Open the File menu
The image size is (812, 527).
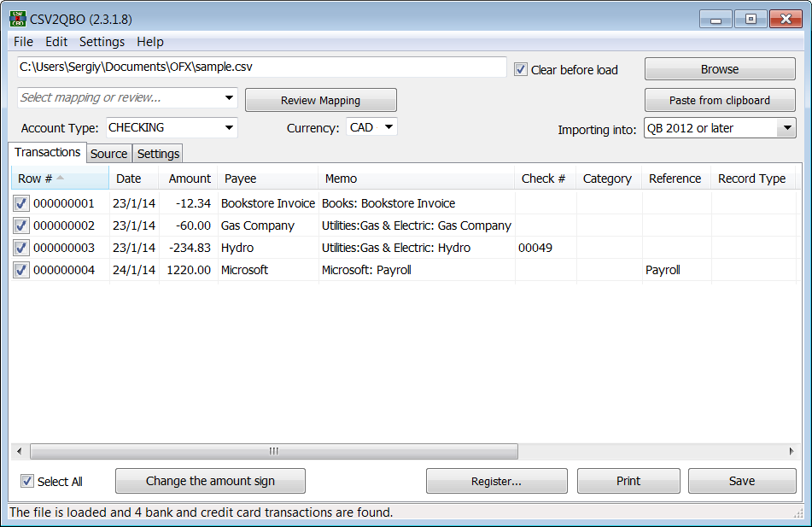(x=23, y=42)
